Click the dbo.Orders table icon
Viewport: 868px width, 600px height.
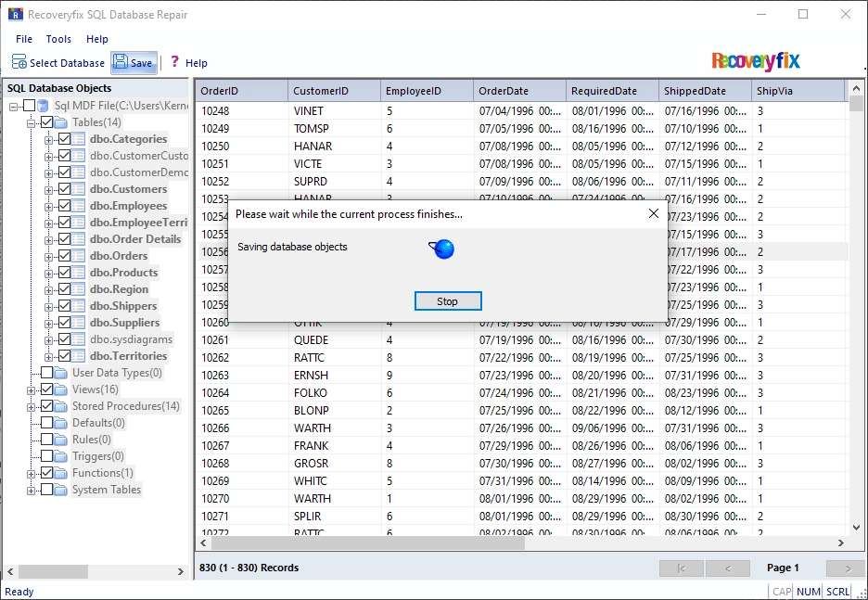(79, 256)
